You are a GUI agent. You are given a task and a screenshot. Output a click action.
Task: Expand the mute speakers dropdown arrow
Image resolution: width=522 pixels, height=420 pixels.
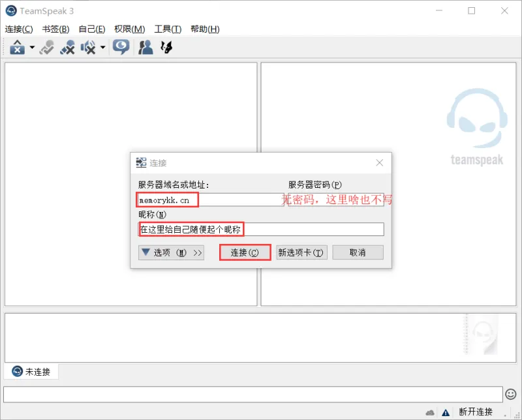coord(103,47)
